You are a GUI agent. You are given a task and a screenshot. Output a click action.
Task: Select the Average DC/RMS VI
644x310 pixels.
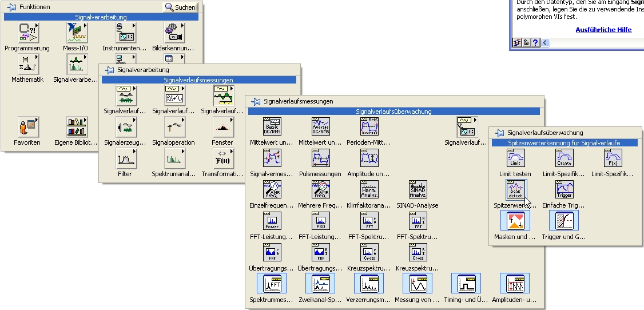pos(321,126)
